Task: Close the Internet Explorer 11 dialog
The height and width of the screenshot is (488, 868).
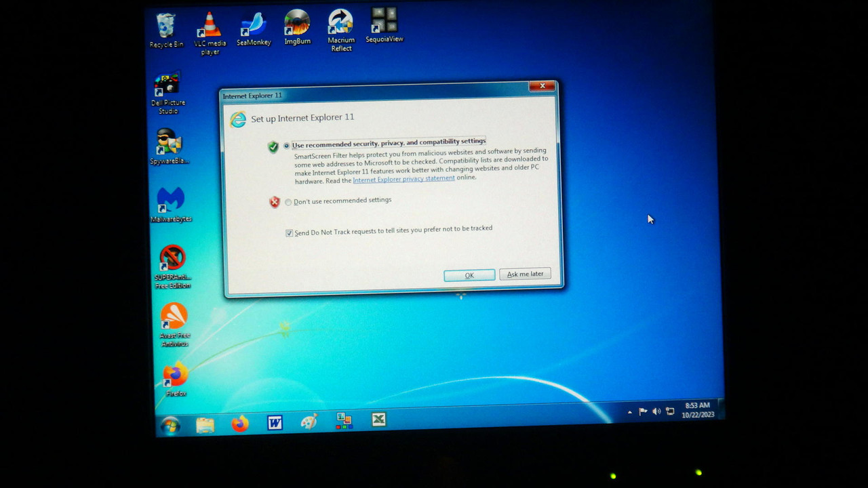Action: (542, 86)
